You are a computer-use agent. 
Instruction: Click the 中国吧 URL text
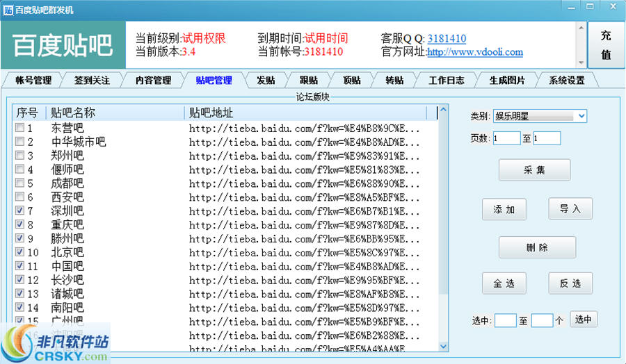coord(304,266)
